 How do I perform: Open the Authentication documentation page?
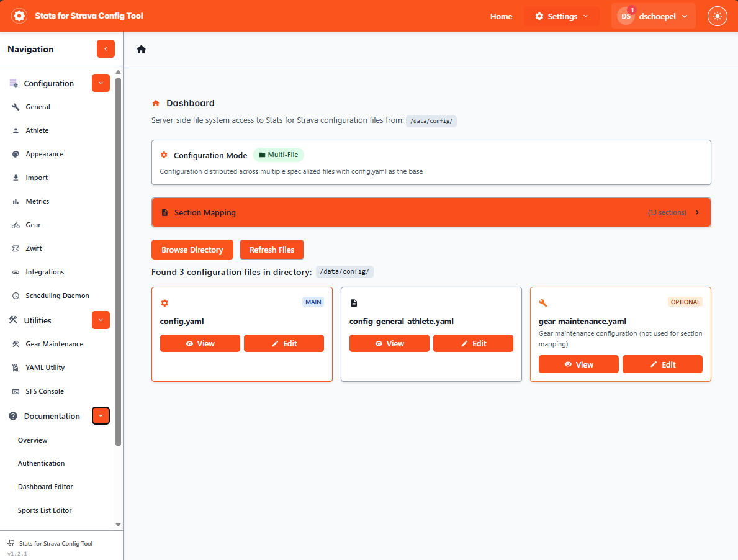point(41,463)
